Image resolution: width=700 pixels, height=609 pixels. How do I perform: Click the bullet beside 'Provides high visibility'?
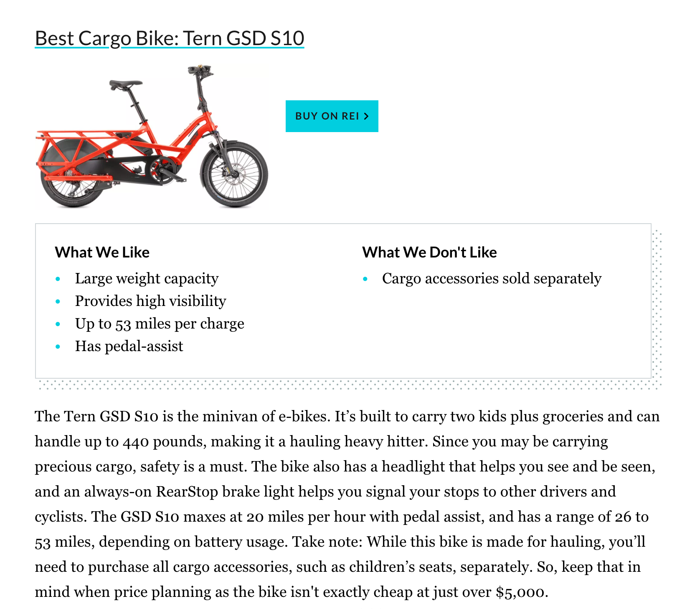tap(58, 301)
